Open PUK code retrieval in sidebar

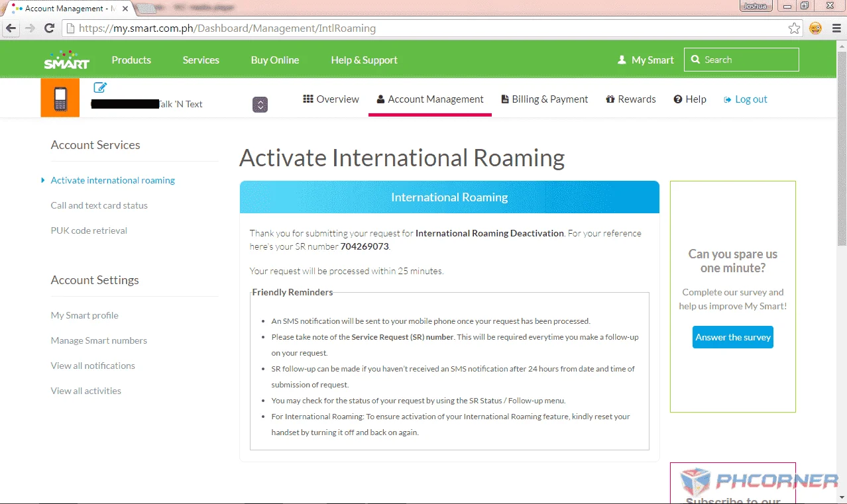(89, 230)
